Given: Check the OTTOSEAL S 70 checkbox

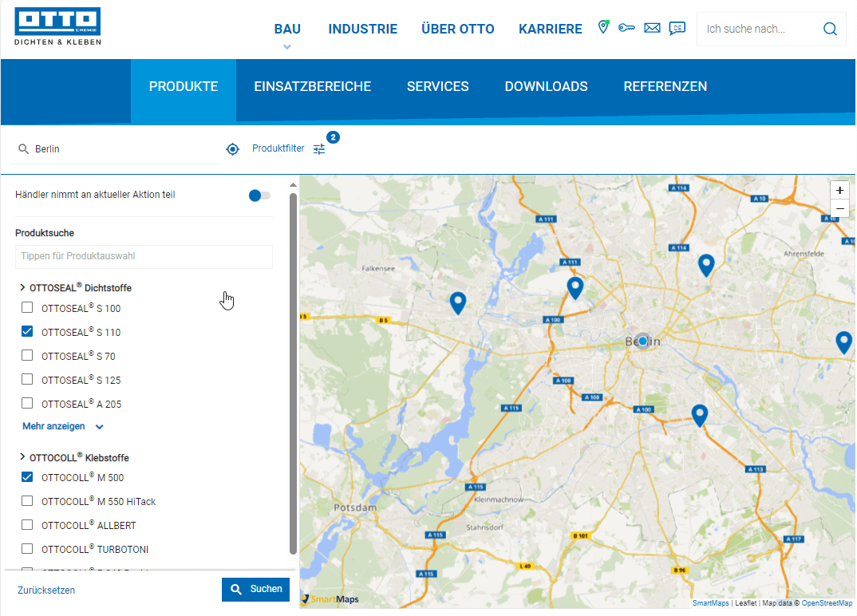Looking at the screenshot, I should pos(27,355).
